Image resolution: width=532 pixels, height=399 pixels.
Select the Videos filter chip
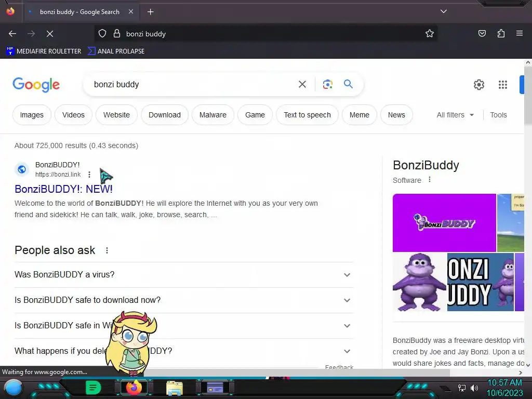point(73,115)
